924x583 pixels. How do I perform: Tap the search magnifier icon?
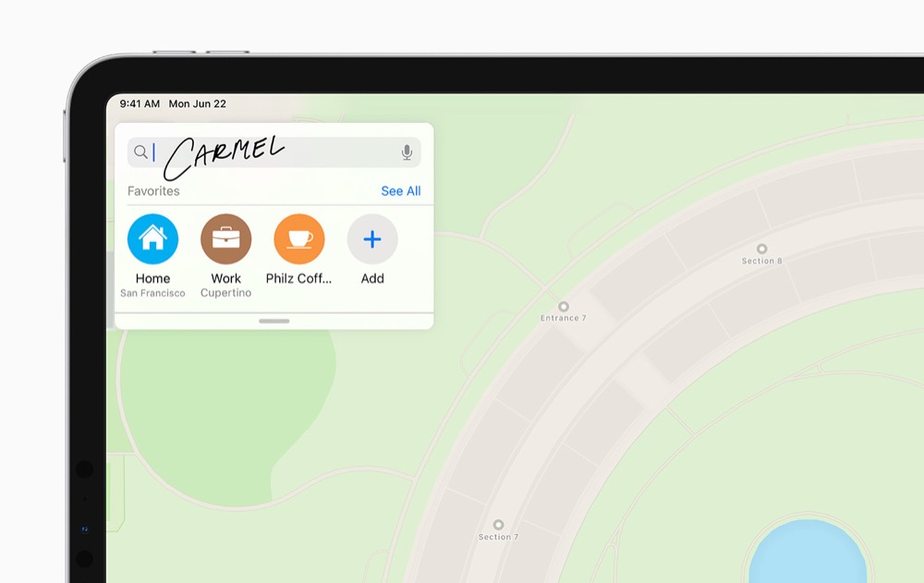(x=140, y=152)
